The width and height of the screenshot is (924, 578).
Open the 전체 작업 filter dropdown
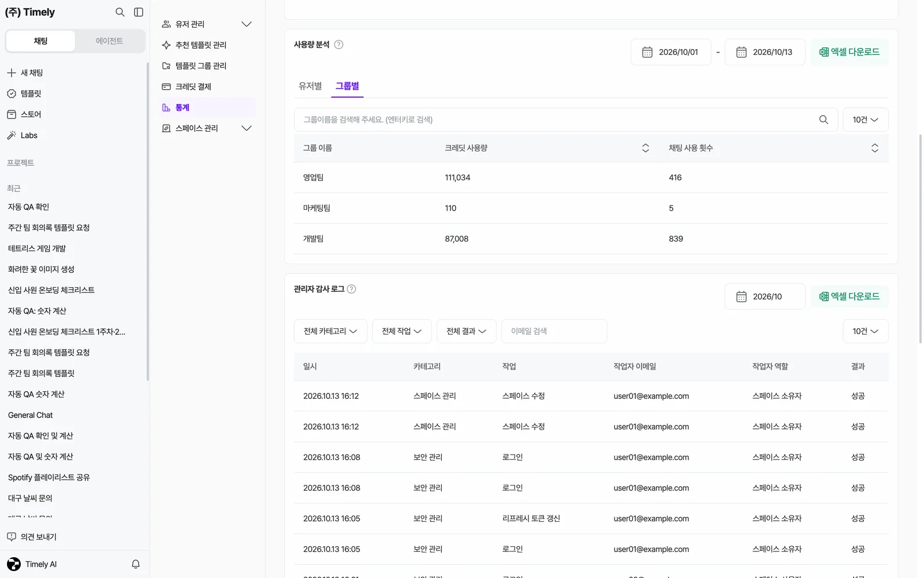[402, 331]
